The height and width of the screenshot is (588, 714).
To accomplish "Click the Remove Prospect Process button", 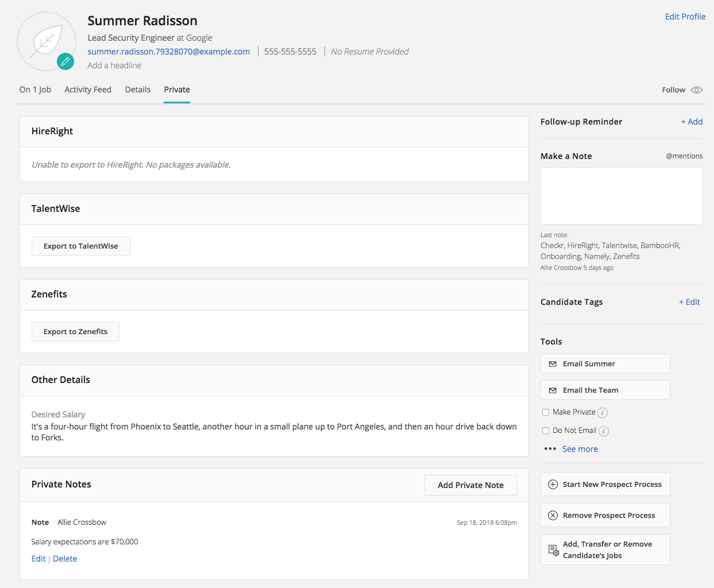I will tap(605, 516).
